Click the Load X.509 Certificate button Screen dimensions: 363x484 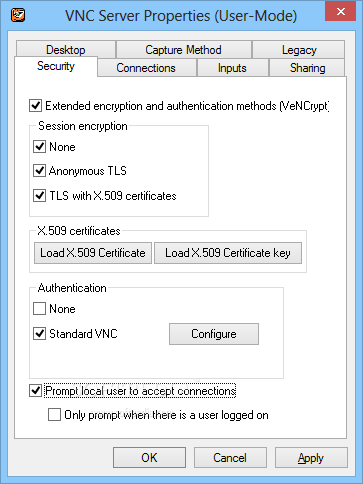[93, 253]
